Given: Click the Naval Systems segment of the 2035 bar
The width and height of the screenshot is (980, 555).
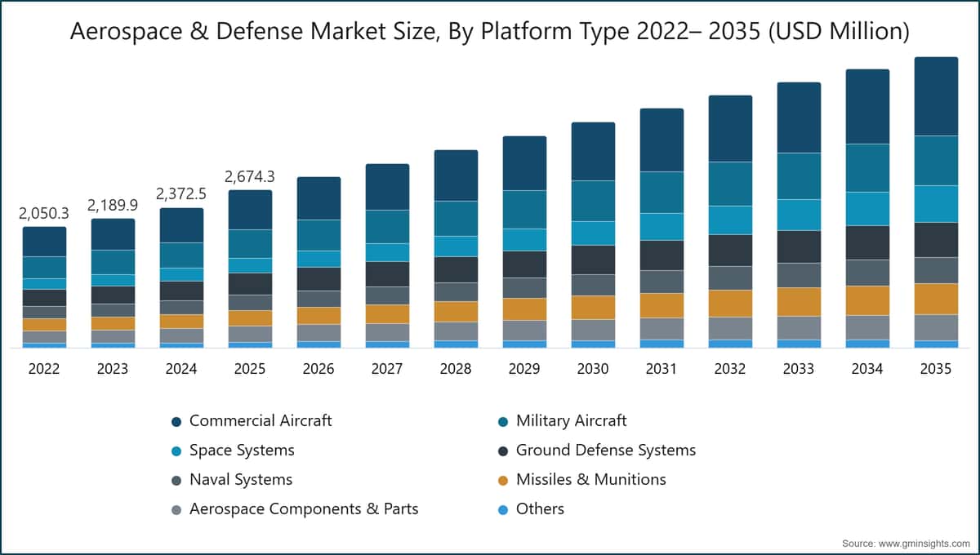Looking at the screenshot, I should coord(936,271).
